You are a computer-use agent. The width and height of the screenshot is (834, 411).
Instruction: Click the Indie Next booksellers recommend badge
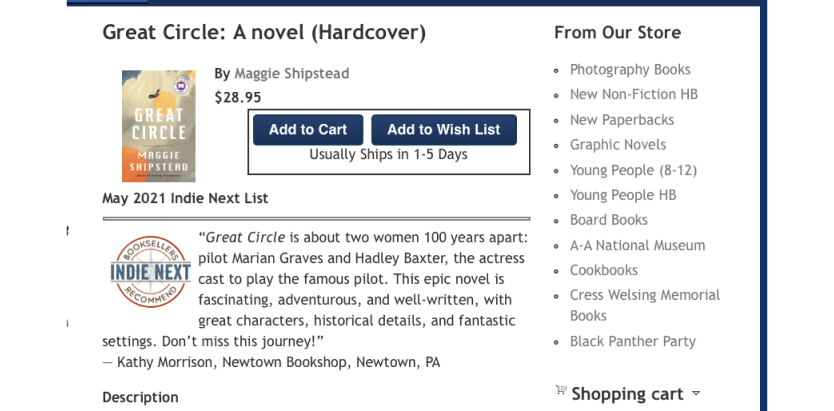[x=150, y=272]
